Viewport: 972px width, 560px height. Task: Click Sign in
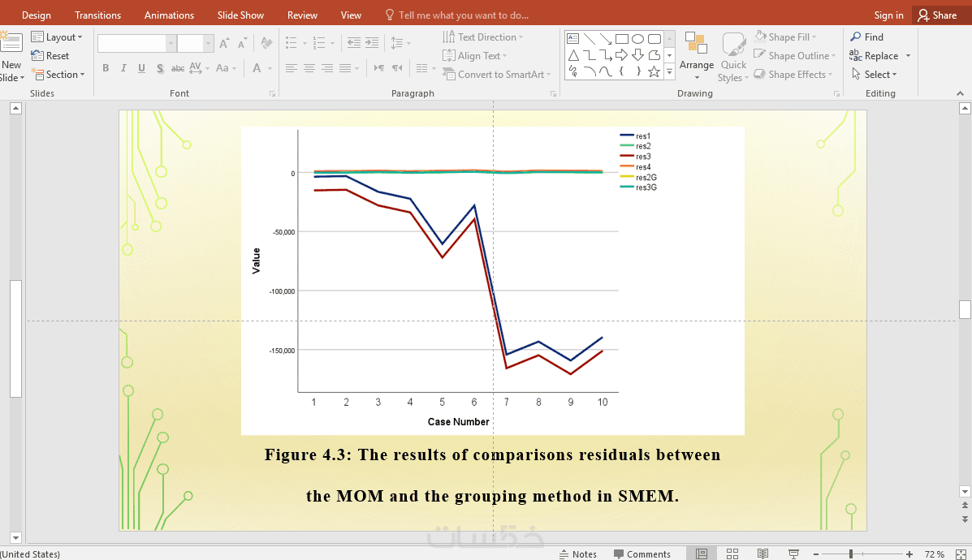[x=889, y=15]
